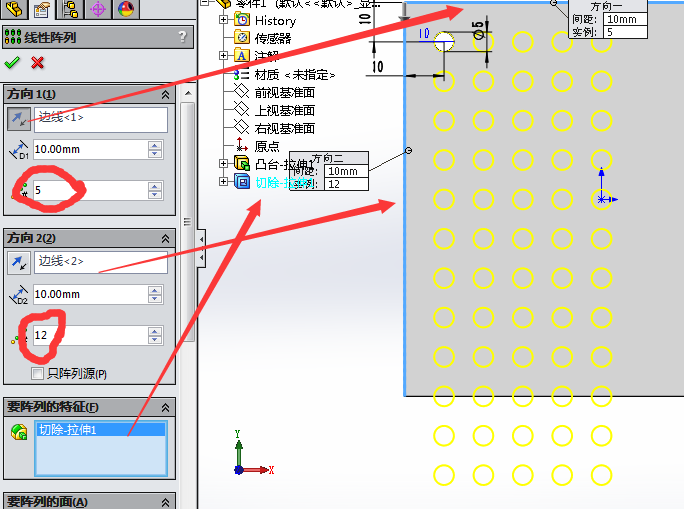This screenshot has height=509, width=684.
Task: Click direction 1 instance count field
Action: tap(91, 190)
